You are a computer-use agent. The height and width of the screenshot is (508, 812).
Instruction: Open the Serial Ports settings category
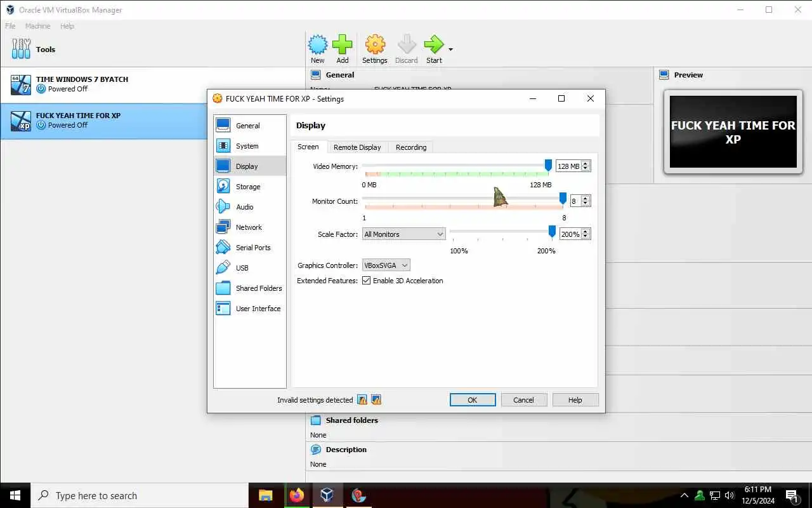(250, 248)
